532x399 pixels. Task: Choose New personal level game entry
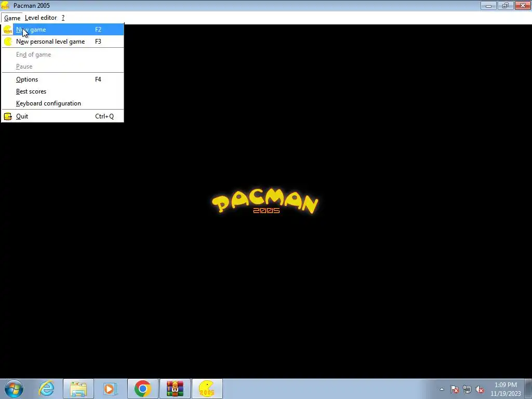(x=62, y=42)
